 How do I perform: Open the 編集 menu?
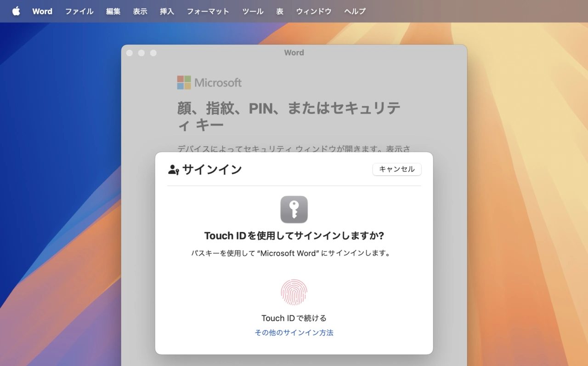[x=113, y=11]
